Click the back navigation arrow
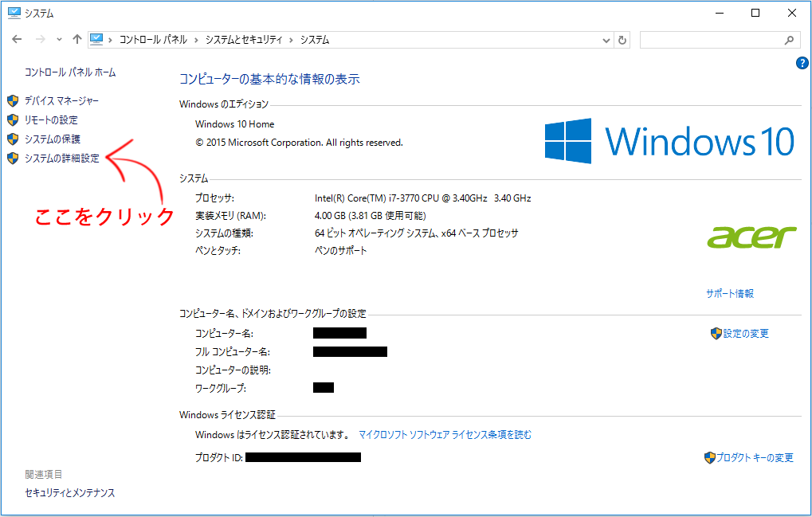The image size is (812, 517). (x=17, y=39)
